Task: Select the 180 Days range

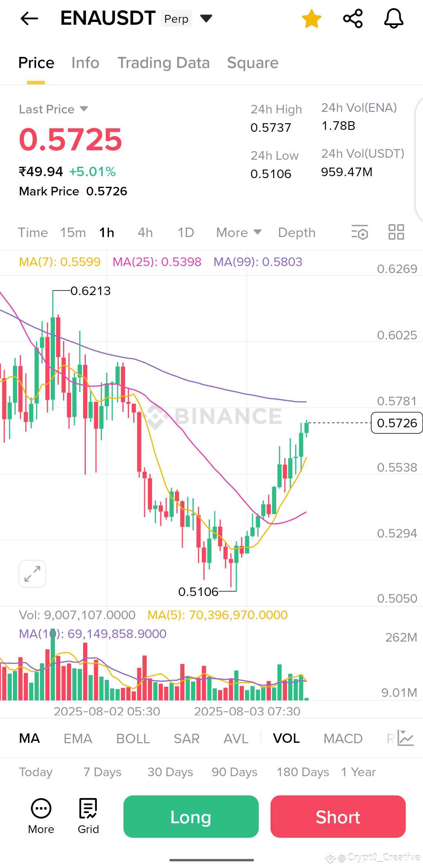Action: 303,772
